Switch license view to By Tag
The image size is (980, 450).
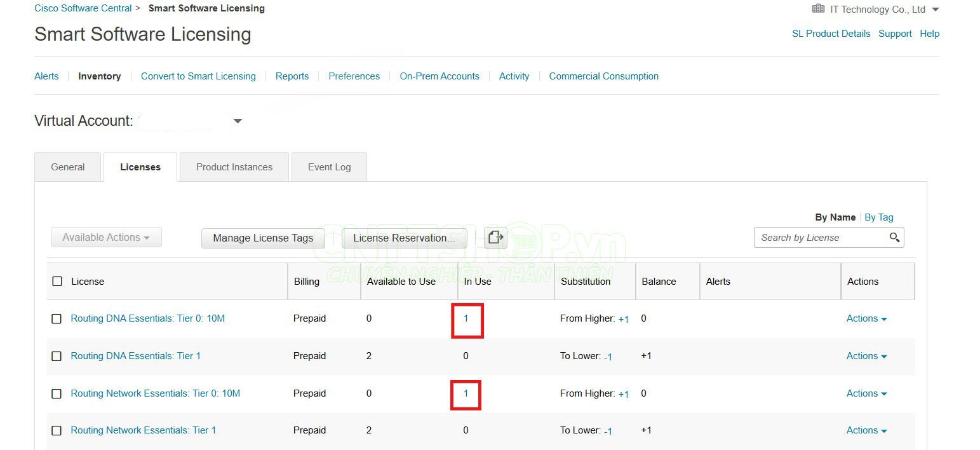(878, 217)
